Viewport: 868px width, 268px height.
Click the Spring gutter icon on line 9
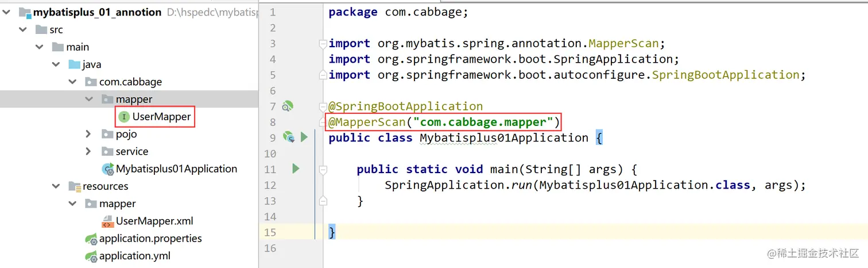click(x=288, y=137)
